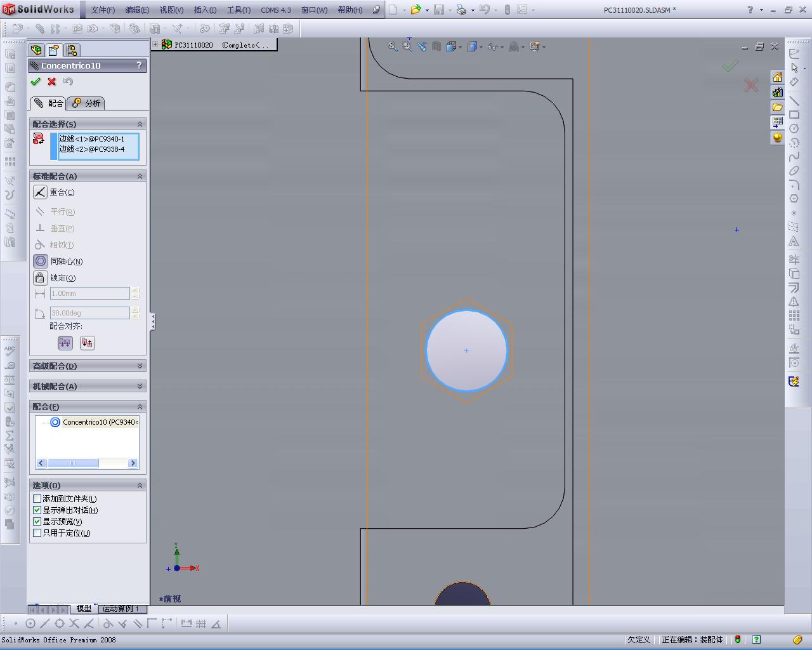Select the Circle sketch tool on the right toolbar

pos(794,129)
